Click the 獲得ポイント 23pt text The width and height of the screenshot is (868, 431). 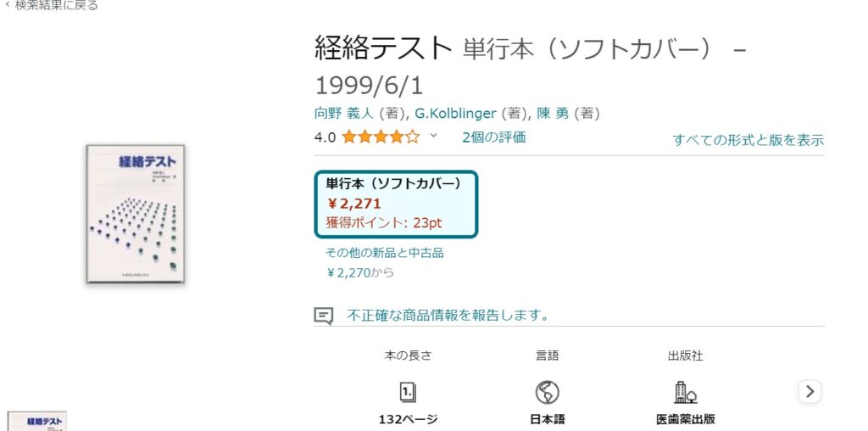tap(383, 222)
